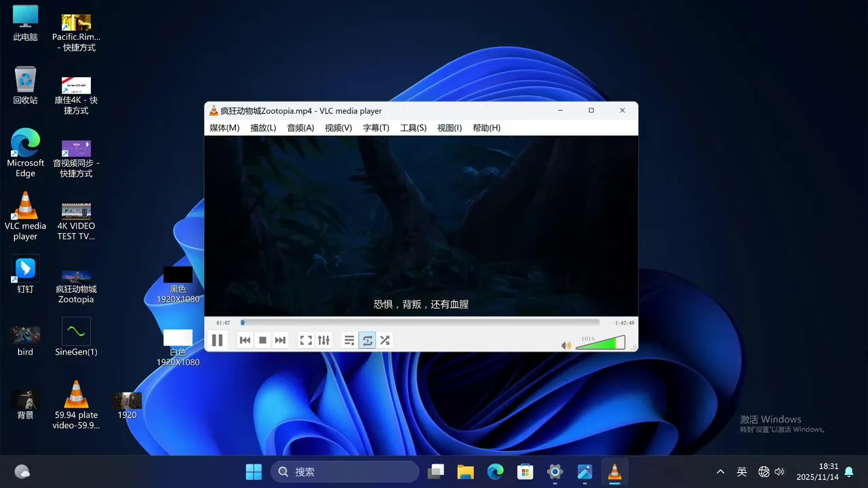Viewport: 868px width, 488px height.
Task: Open Settings gear in taskbar
Action: (x=555, y=472)
